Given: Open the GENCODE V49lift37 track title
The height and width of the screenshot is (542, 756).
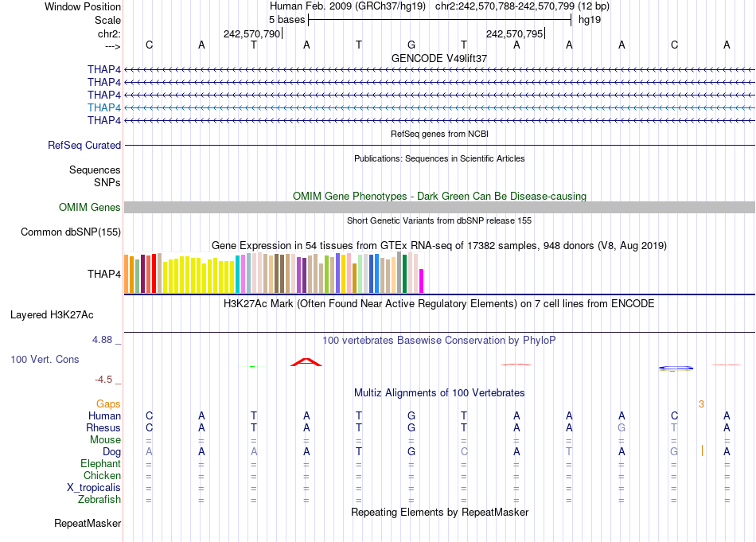Looking at the screenshot, I should (x=439, y=58).
